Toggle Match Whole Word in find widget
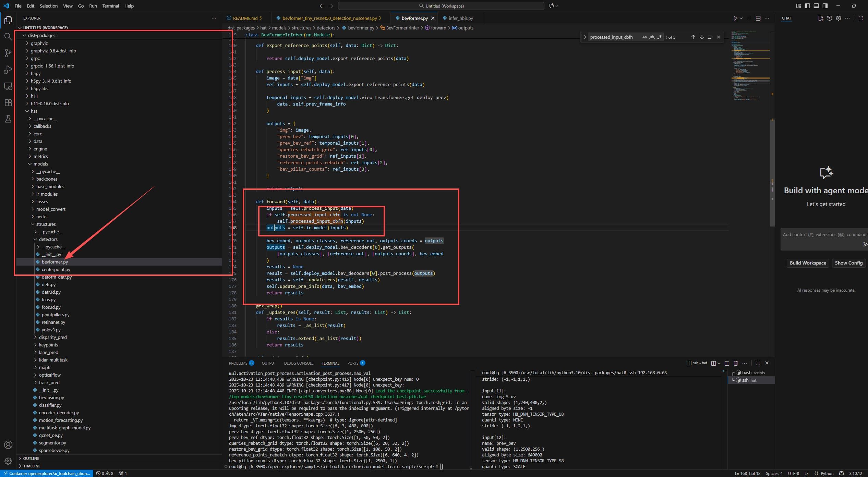Screen dimensions: 868x477 [652, 37]
